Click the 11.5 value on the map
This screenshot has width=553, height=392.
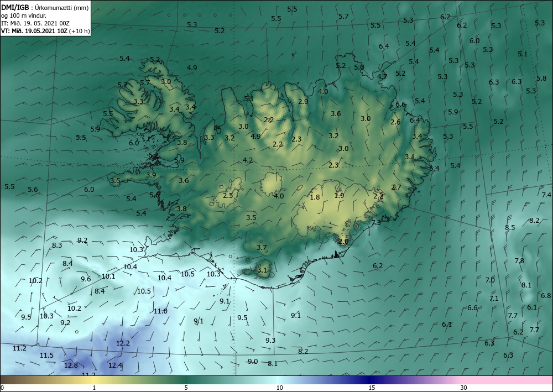coord(46,356)
